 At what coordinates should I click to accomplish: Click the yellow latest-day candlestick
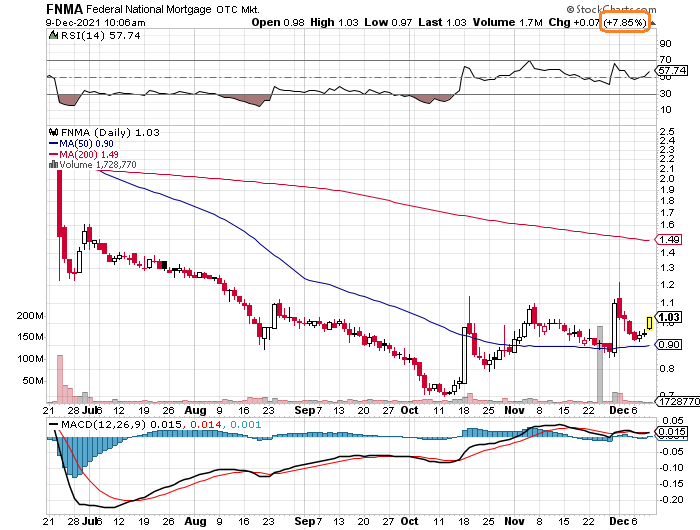(x=650, y=323)
